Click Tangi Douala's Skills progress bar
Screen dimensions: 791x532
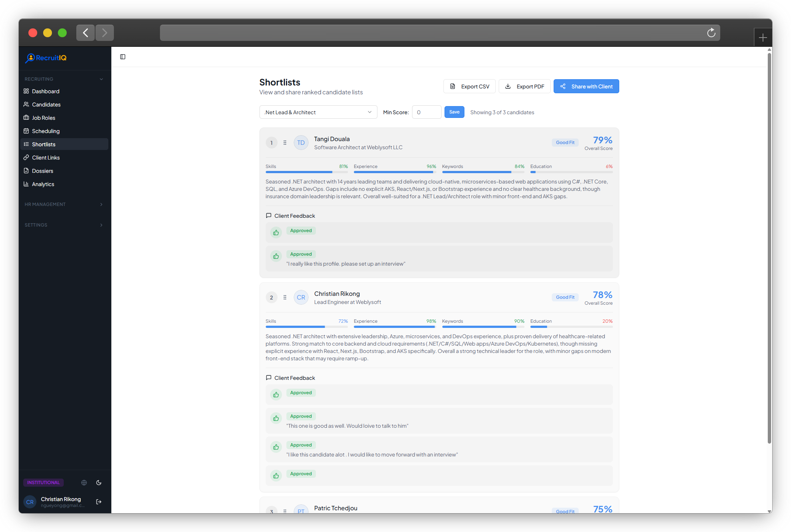pos(306,172)
